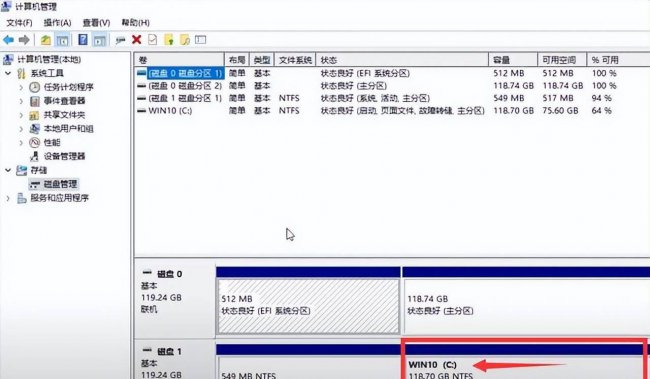This screenshot has height=379, width=650.
Task: Sort by the 容量 column header
Action: pos(513,60)
